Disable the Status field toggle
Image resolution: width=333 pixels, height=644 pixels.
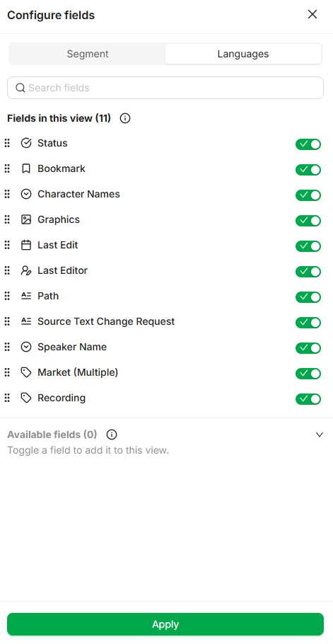coord(308,144)
